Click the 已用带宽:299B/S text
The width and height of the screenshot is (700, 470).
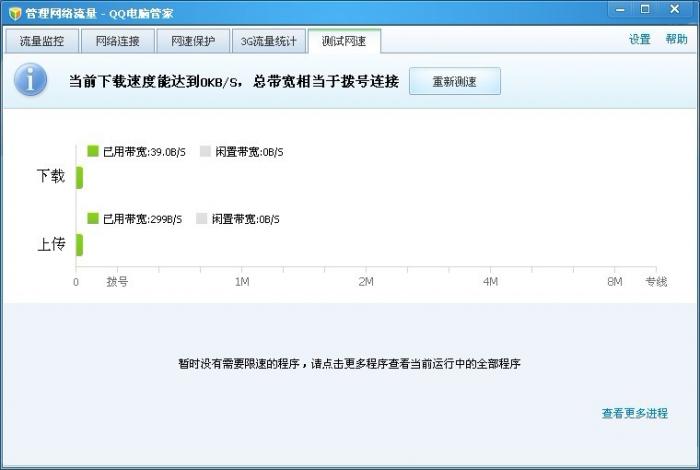142,219
